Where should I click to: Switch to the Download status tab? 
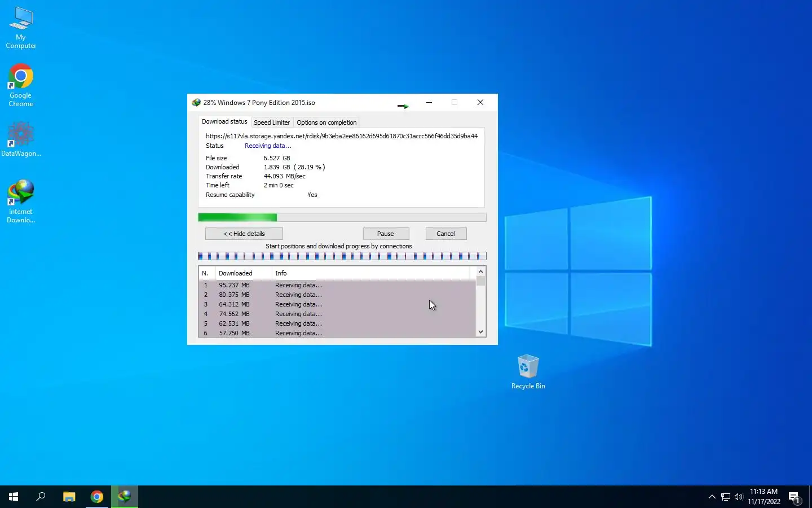224,122
